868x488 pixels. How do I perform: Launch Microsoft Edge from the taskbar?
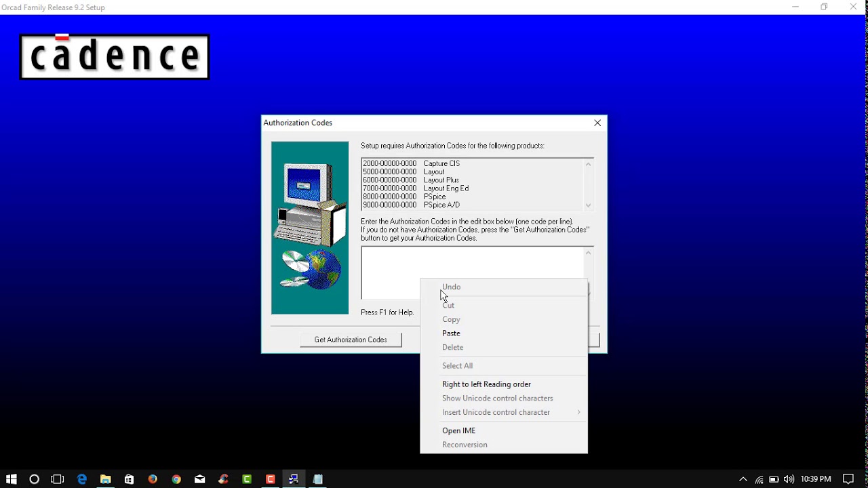(82, 479)
